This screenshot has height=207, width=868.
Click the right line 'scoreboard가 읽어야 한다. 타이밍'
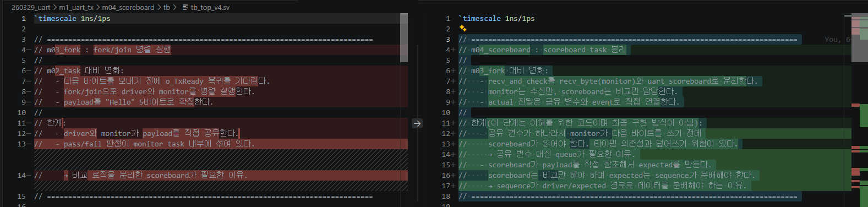598,144
